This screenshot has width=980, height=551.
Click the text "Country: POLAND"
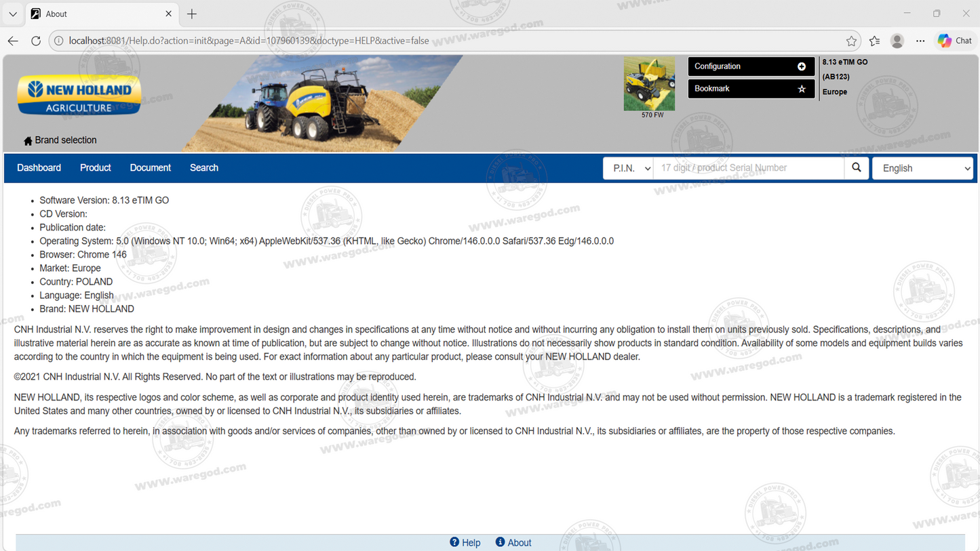coord(76,282)
